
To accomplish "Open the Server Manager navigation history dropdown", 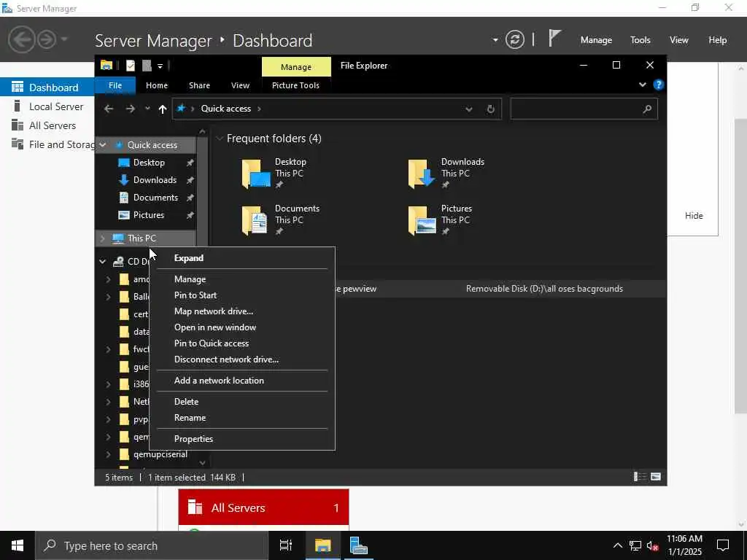I will pos(64,39).
